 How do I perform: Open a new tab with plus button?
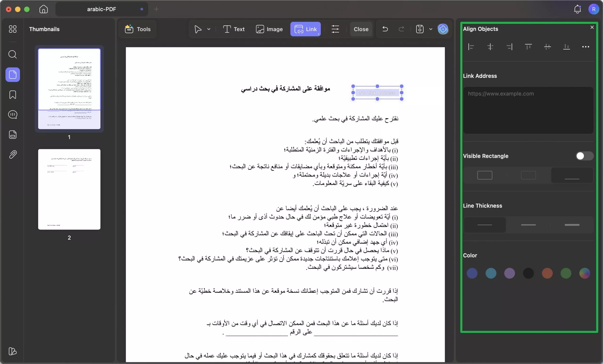tap(156, 9)
